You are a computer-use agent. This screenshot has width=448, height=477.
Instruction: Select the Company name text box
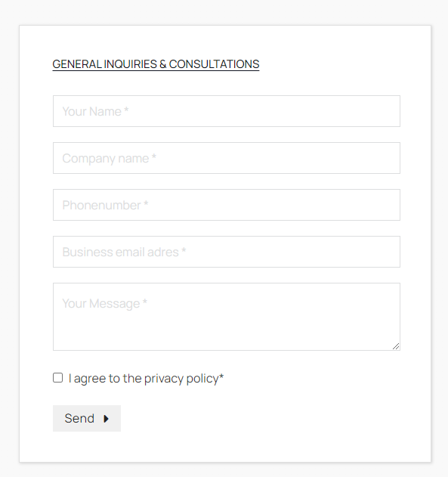tap(227, 158)
